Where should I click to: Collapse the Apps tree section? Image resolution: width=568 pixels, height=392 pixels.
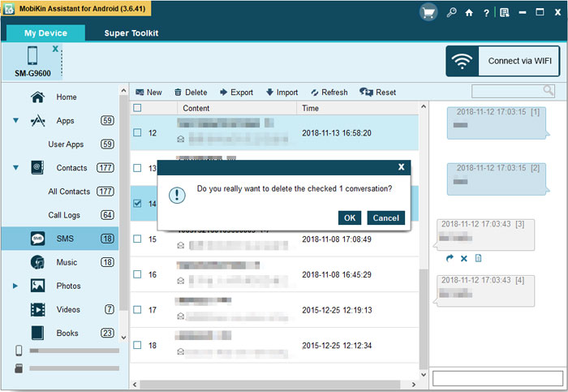coord(16,121)
